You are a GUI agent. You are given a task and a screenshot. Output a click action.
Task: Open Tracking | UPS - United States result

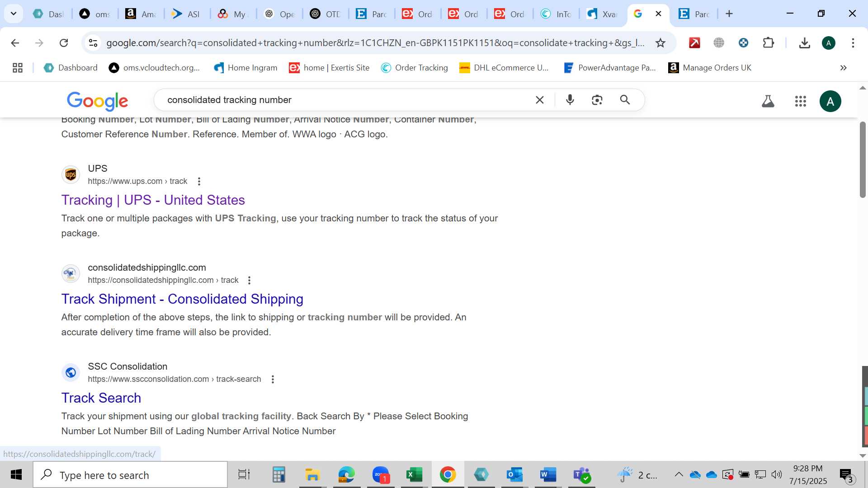(153, 200)
